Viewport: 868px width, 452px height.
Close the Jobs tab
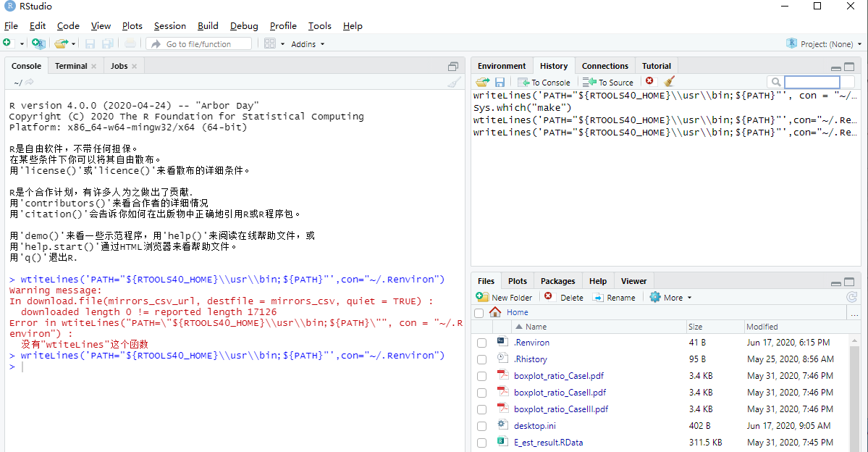coord(134,66)
